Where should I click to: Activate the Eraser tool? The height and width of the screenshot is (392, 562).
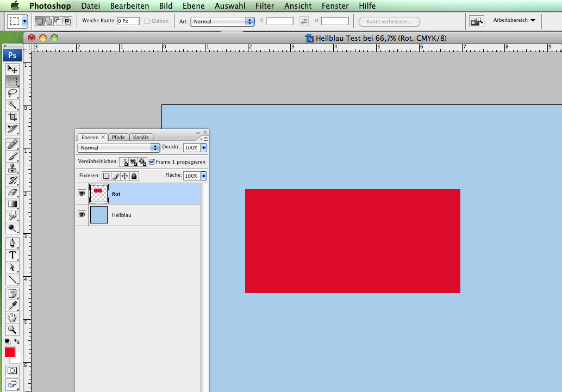coord(12,192)
